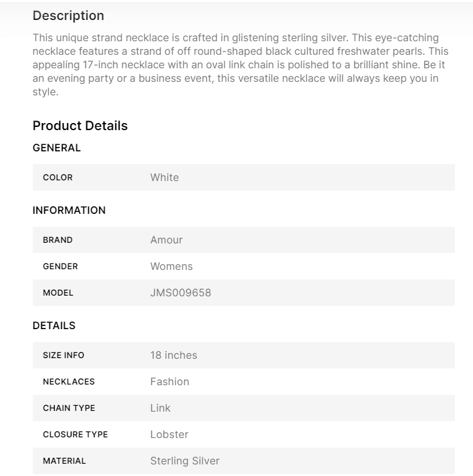The image size is (473, 476).
Task: Click the COLOR row label
Action: (58, 178)
